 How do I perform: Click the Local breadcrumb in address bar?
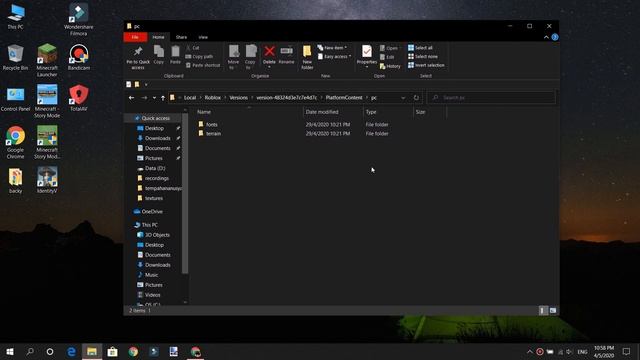point(190,98)
